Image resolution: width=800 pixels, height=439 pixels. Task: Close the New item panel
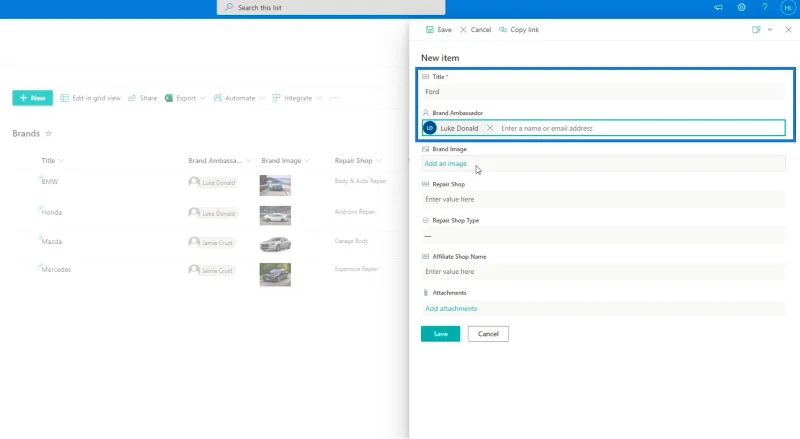click(788, 30)
